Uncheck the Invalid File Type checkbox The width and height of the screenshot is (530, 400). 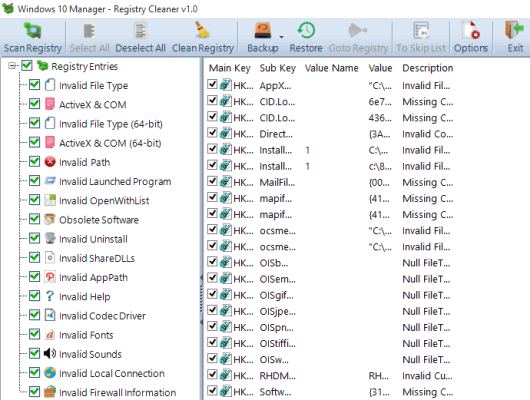coord(34,85)
